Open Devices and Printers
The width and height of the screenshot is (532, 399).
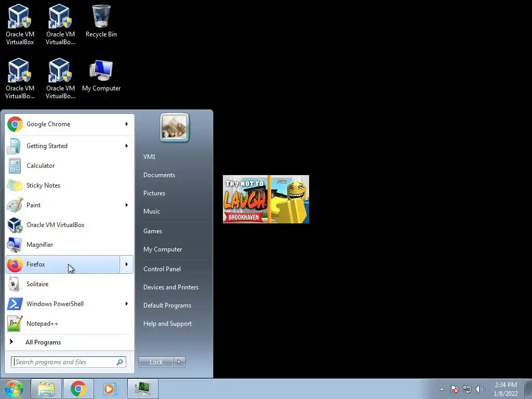(171, 287)
